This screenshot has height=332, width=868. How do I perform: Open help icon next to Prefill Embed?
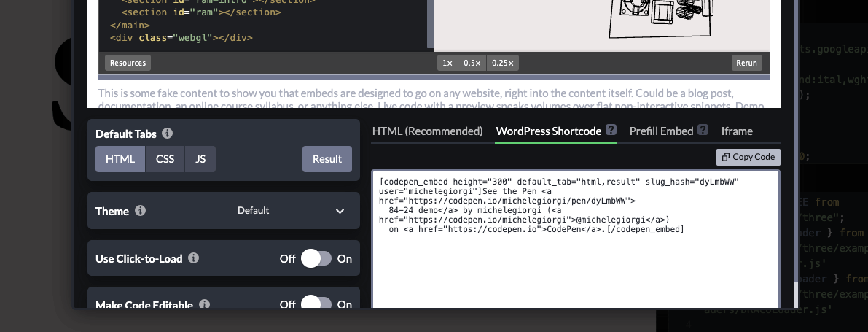703,130
